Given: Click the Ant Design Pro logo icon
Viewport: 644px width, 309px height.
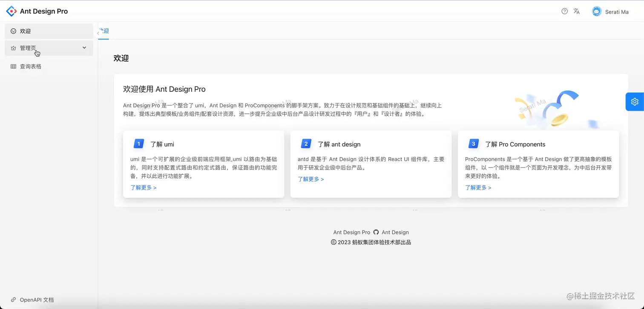Looking at the screenshot, I should coord(11,11).
